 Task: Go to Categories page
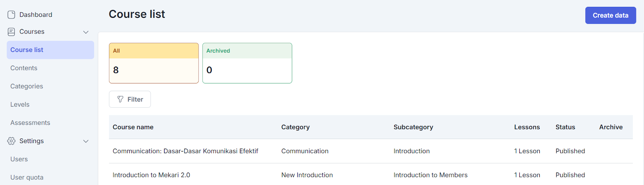coord(27,86)
